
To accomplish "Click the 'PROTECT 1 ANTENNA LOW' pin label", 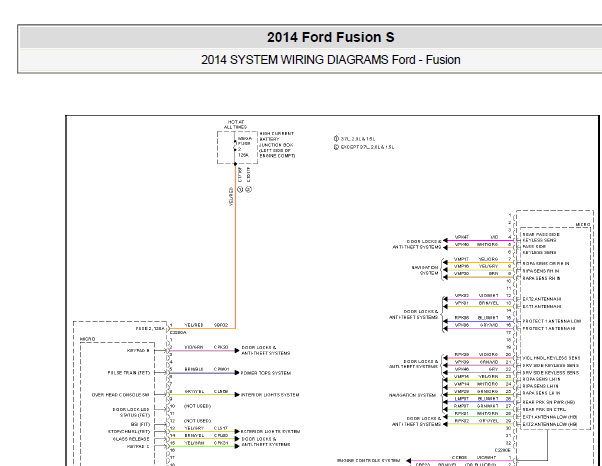I will click(x=552, y=321).
